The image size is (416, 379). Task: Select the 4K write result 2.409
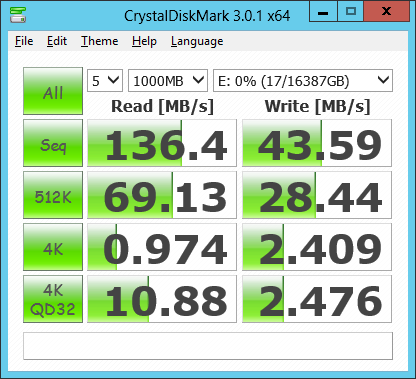(x=317, y=247)
